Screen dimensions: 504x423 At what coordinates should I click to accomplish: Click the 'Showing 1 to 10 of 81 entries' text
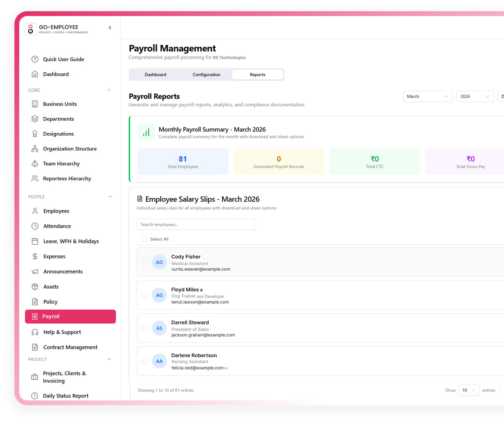[166, 390]
